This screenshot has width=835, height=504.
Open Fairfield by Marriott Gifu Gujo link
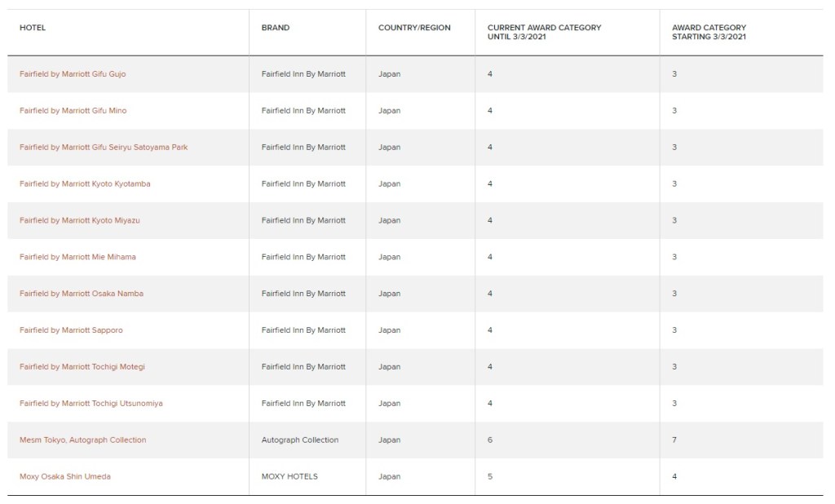[73, 74]
